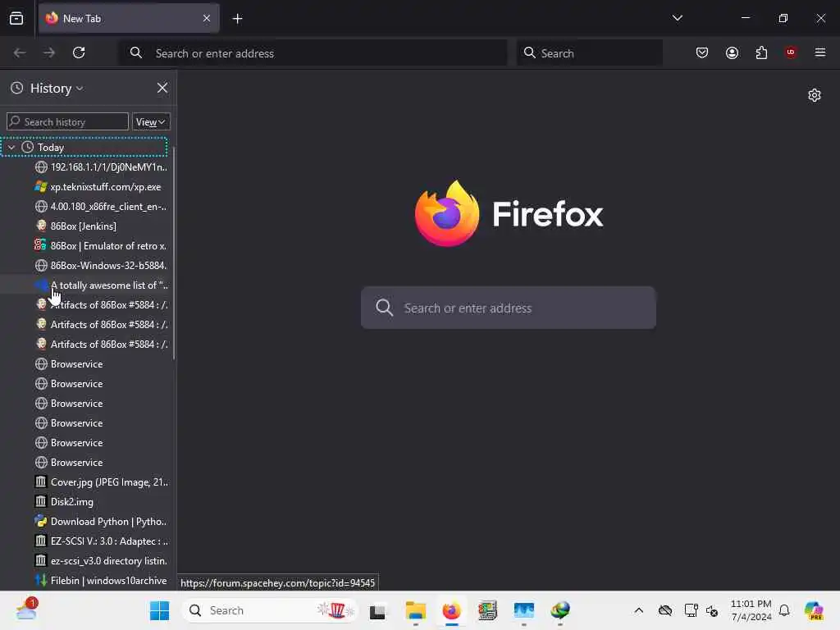List all tabs dropdown arrow

[677, 18]
